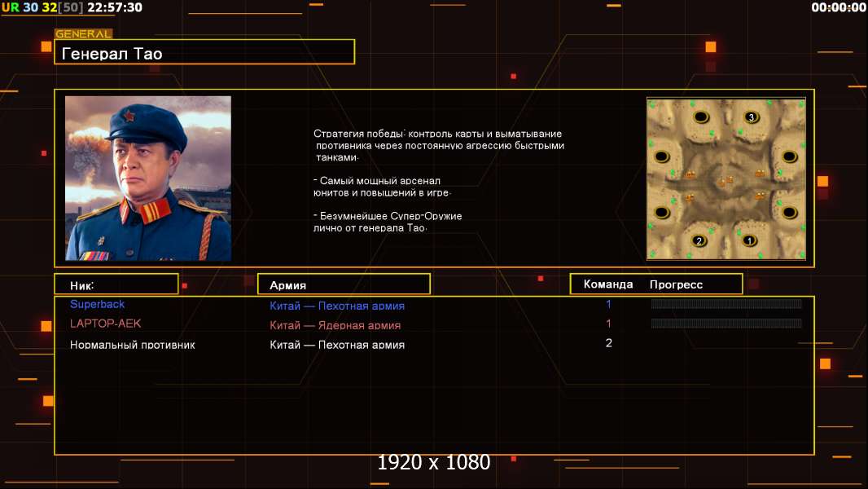Select player name Superback
The height and width of the screenshot is (489, 868).
click(97, 304)
